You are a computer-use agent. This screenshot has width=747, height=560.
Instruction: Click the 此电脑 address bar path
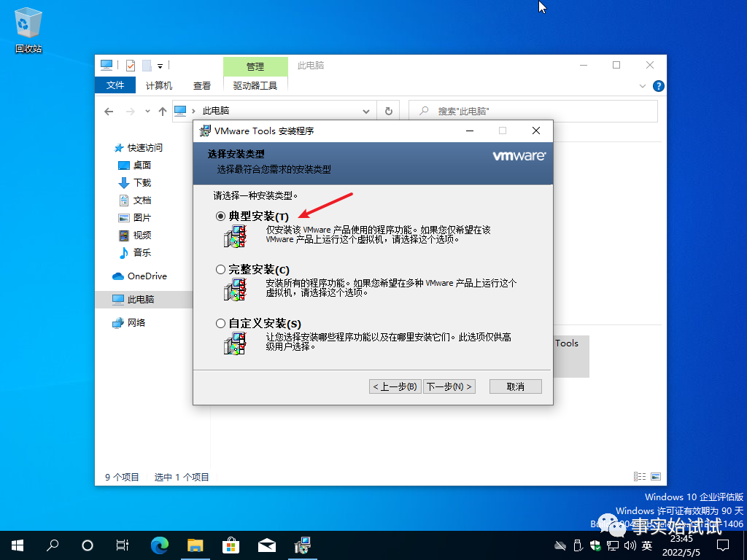coord(216,111)
